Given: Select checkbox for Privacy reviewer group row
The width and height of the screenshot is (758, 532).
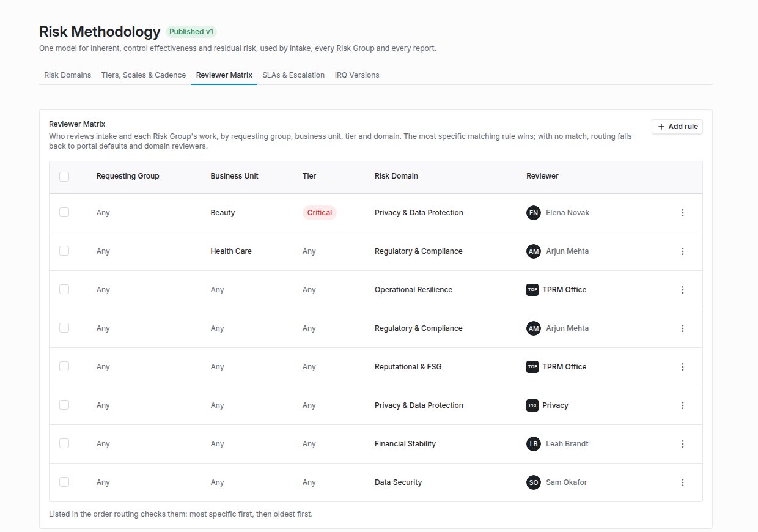Looking at the screenshot, I should point(64,405).
